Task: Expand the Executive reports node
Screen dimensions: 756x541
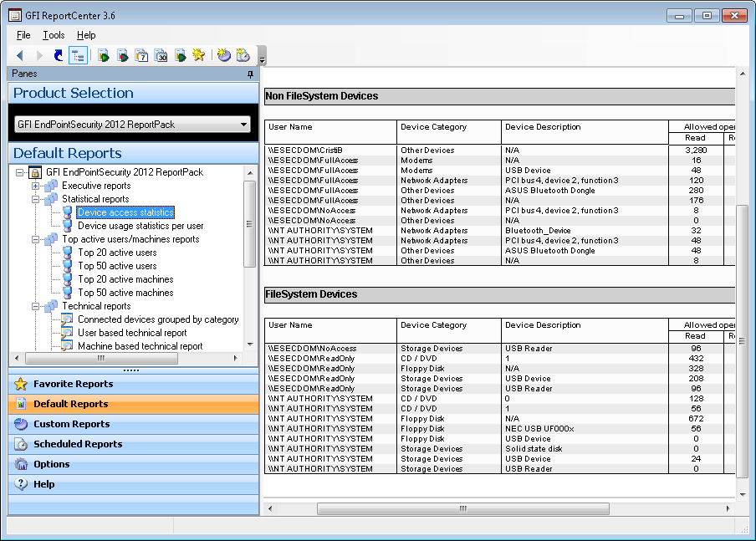Action: coord(36,186)
